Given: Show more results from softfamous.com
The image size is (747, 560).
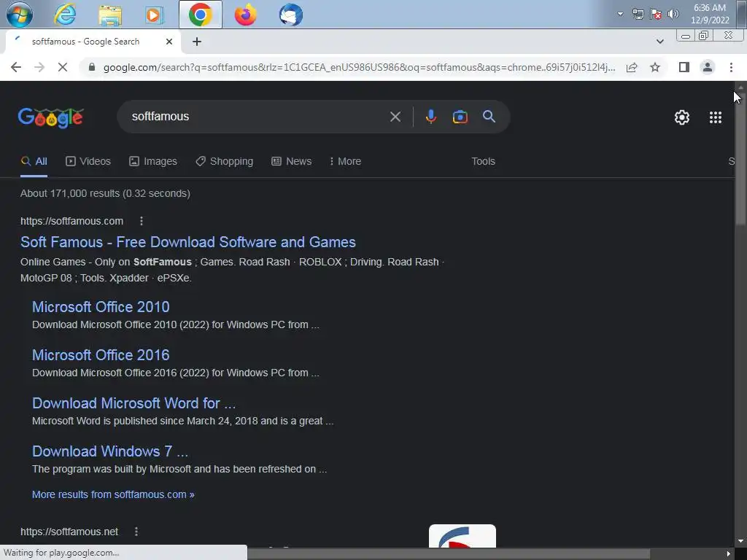Looking at the screenshot, I should [x=113, y=494].
